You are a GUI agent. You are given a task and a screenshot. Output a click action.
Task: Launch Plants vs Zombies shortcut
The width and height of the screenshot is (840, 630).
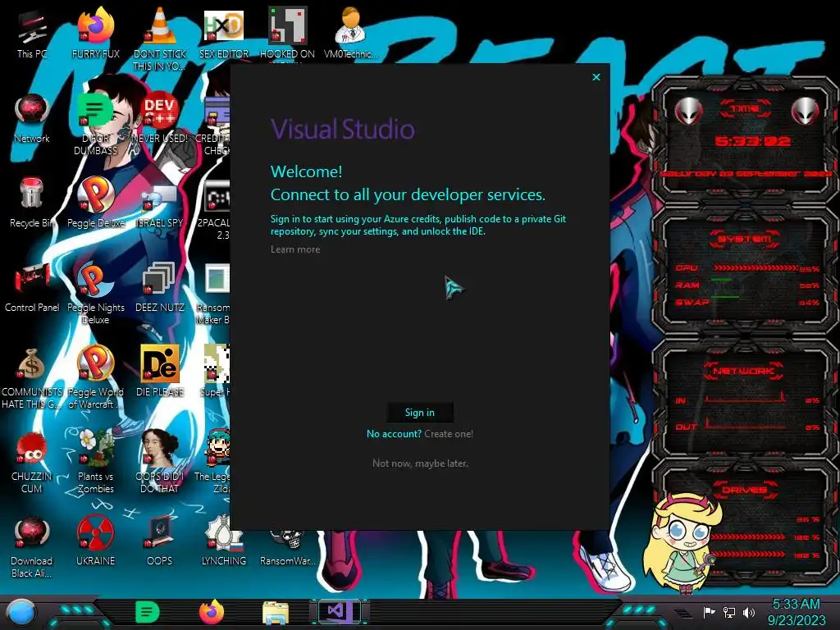point(96,462)
